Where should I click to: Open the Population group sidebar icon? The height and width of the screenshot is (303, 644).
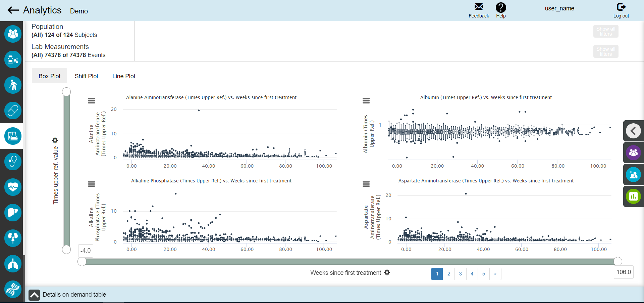(13, 34)
